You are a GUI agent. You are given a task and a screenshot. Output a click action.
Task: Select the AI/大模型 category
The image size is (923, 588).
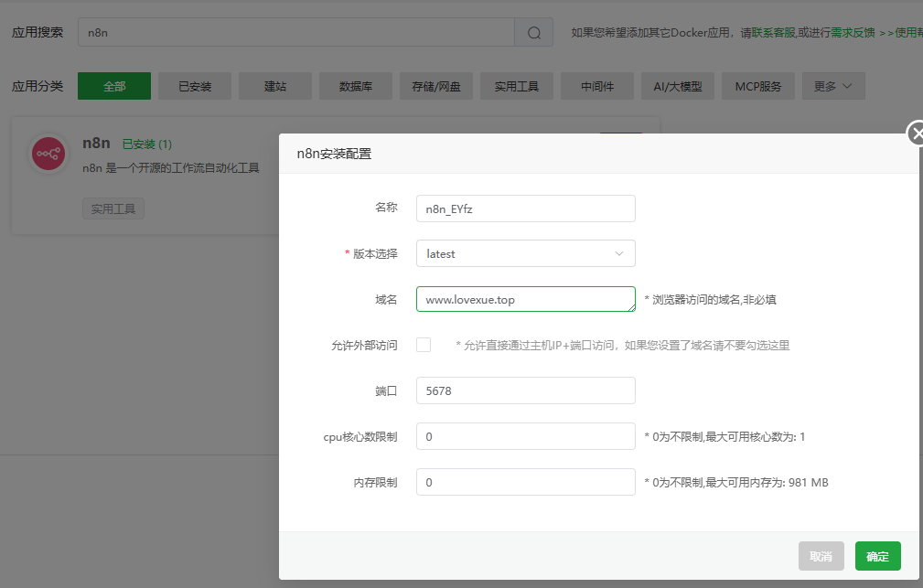click(x=677, y=85)
